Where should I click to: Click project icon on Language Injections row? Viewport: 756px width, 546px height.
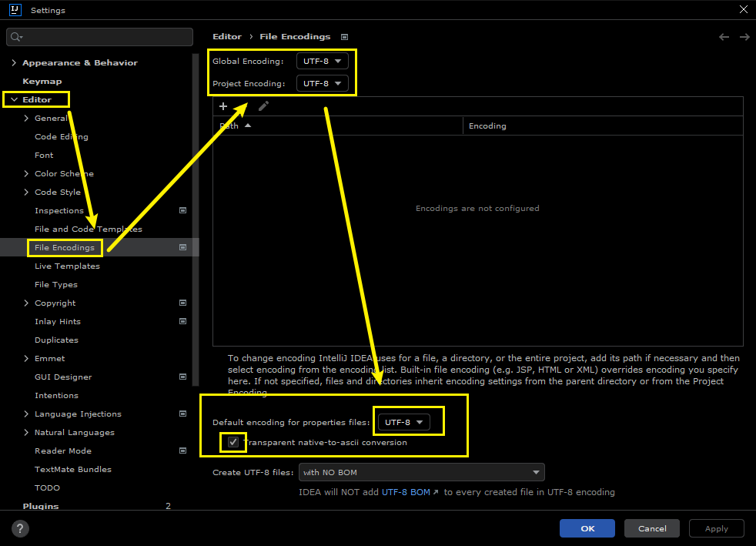[182, 414]
